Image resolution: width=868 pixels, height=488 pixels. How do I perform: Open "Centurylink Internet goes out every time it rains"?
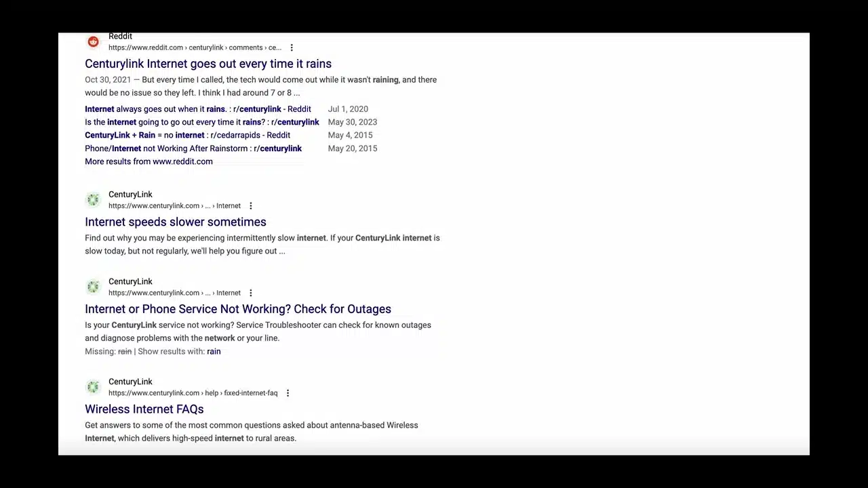pos(208,64)
